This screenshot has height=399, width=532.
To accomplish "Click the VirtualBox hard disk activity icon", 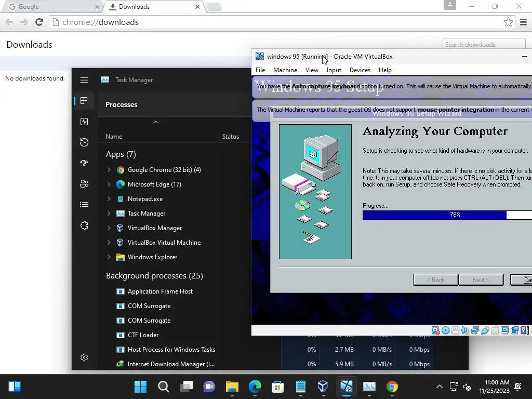I will (x=436, y=330).
